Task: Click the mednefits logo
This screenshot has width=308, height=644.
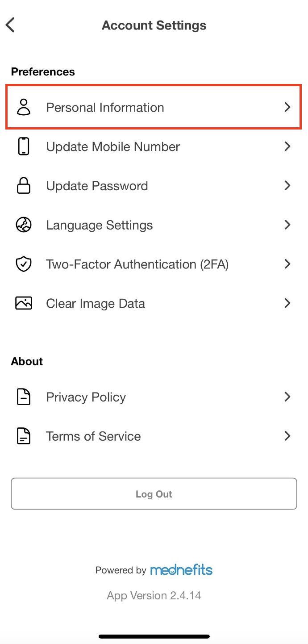Action: point(181,570)
